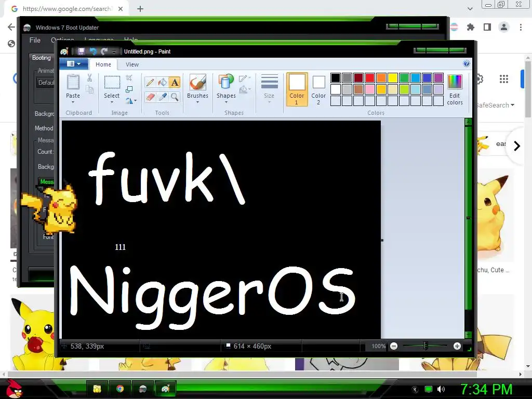This screenshot has height=399, width=532.
Task: Click the Cut scissors icon
Action: (x=89, y=78)
